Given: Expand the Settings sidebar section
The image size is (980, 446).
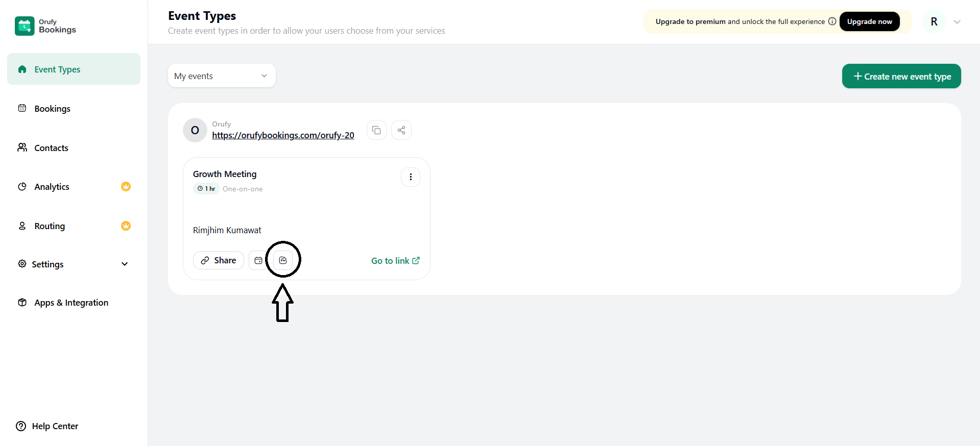Looking at the screenshot, I should click(x=124, y=264).
